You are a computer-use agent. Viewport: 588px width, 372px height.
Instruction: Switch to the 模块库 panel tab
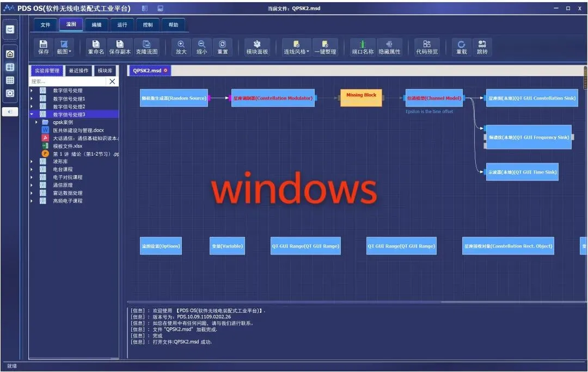(x=105, y=70)
